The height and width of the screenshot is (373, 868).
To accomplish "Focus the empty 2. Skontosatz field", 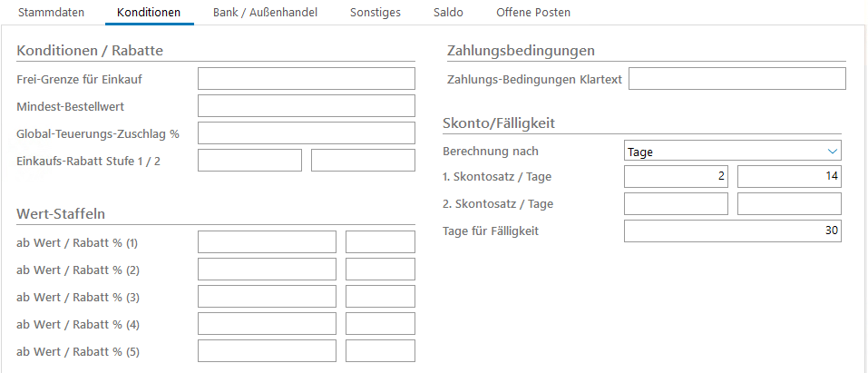I will [676, 204].
